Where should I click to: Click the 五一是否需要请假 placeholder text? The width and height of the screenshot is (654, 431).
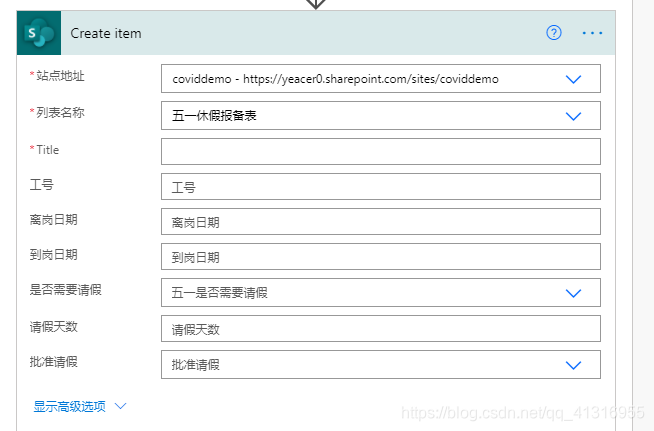coord(219,293)
